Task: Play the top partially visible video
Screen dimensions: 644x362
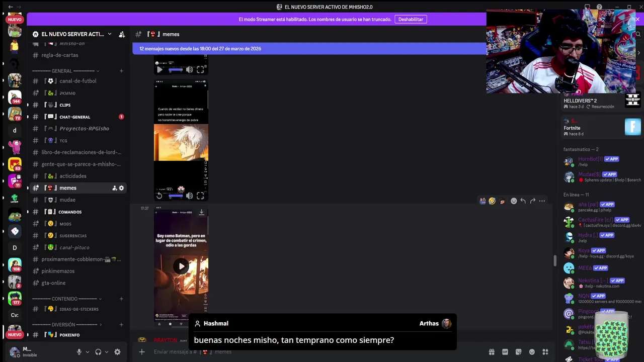Action: click(x=159, y=69)
